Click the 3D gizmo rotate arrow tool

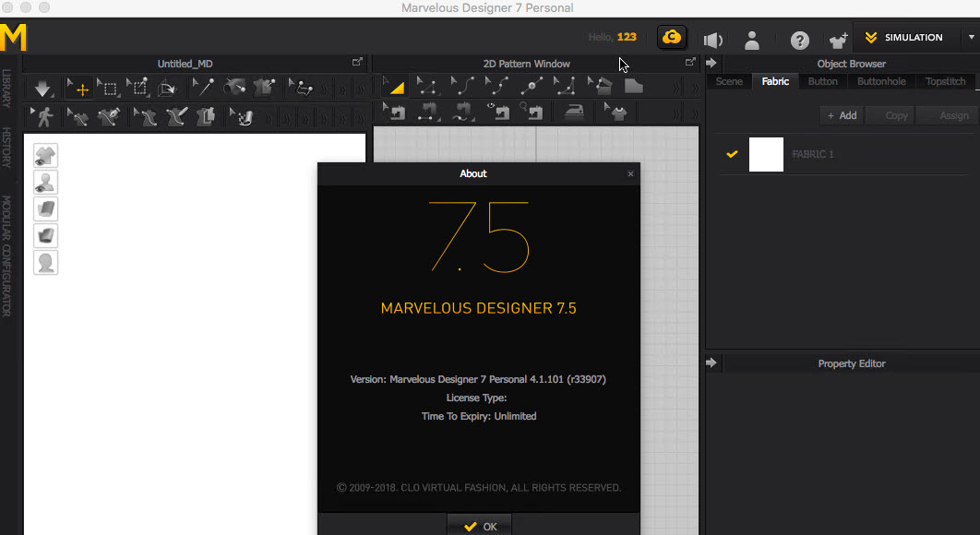tap(167, 89)
